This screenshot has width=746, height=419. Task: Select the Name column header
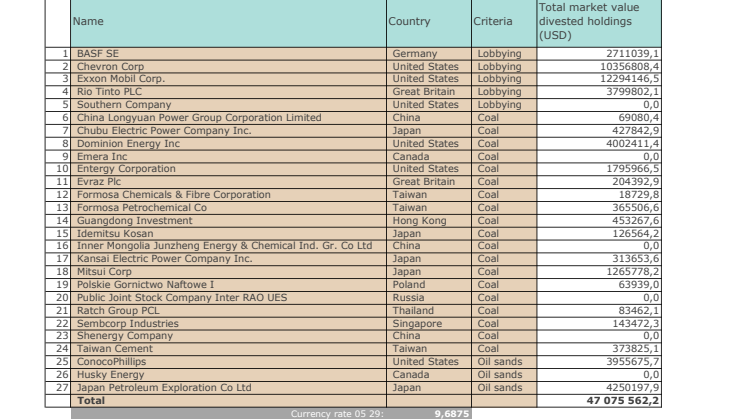click(x=228, y=22)
